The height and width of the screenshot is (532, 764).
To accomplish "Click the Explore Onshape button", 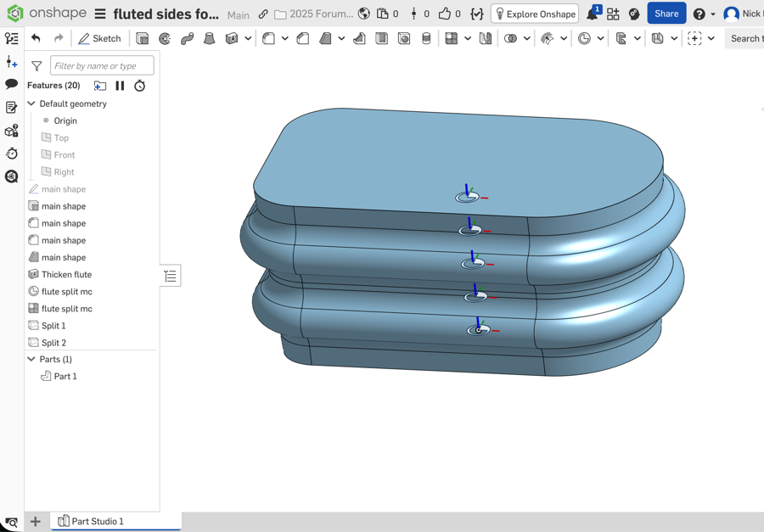I will click(x=535, y=14).
